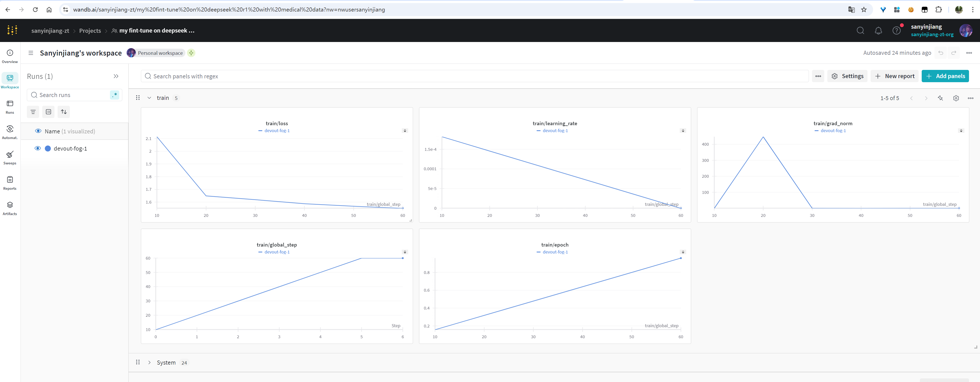The height and width of the screenshot is (382, 980).
Task: Click the New report button
Action: coord(894,76)
